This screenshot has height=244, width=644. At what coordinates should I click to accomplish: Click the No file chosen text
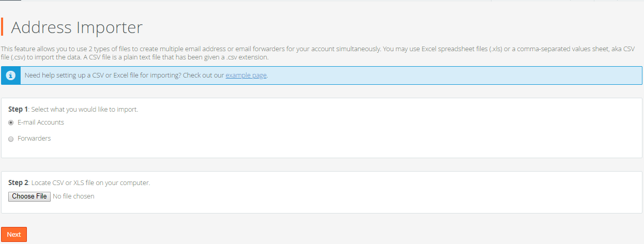pyautogui.click(x=73, y=196)
